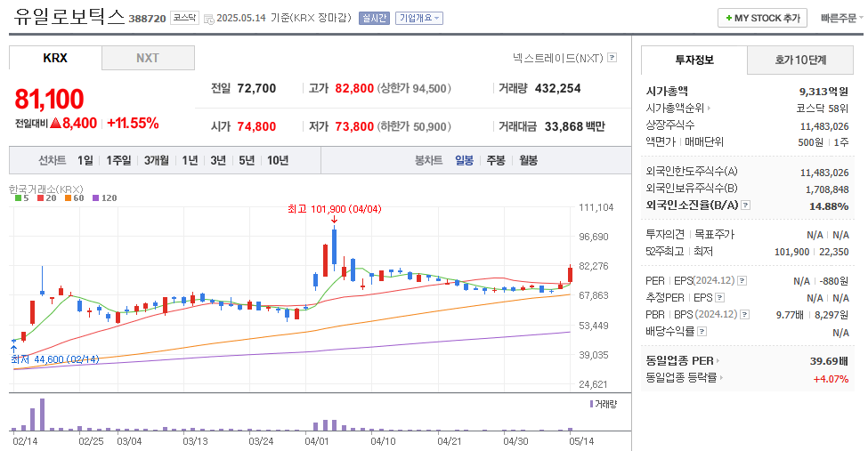
Task: Click the 9.77배 PBR value
Action: click(790, 315)
